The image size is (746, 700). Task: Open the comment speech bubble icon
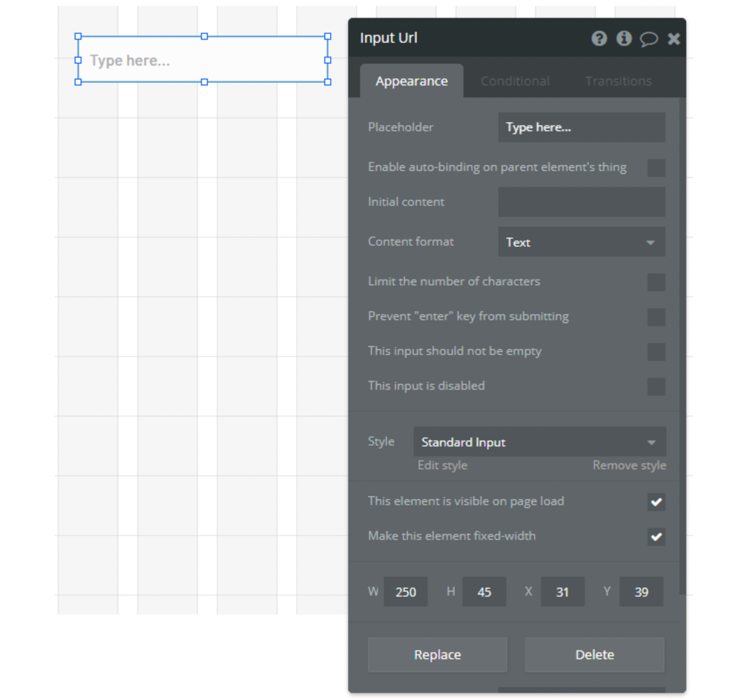[x=649, y=39]
